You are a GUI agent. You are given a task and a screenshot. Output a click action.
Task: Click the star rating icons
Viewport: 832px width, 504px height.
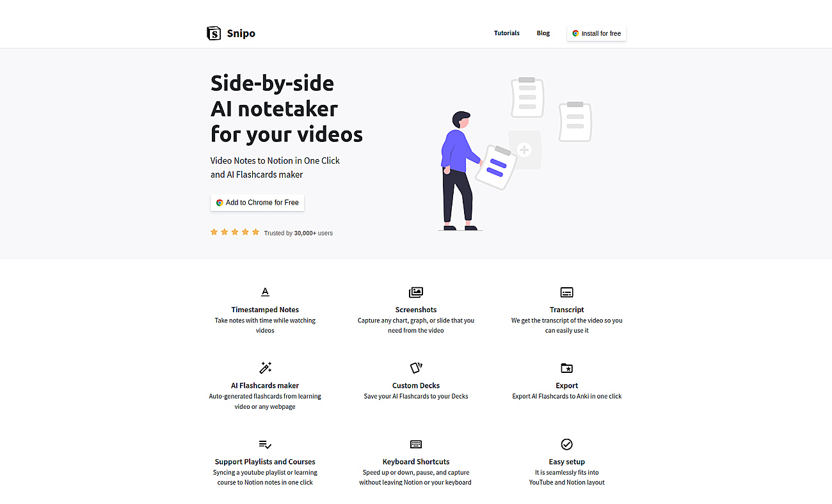click(x=235, y=232)
